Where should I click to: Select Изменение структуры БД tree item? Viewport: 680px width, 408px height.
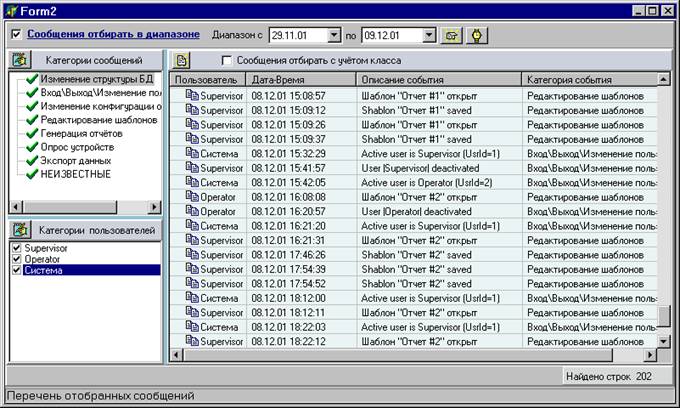pos(96,79)
